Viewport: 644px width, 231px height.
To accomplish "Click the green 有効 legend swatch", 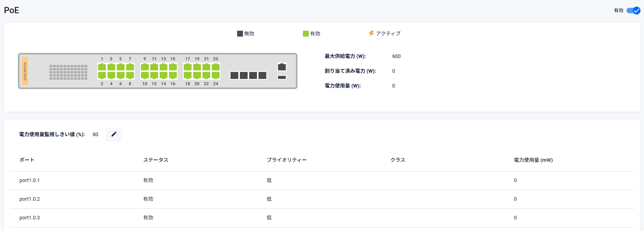I will tap(306, 33).
